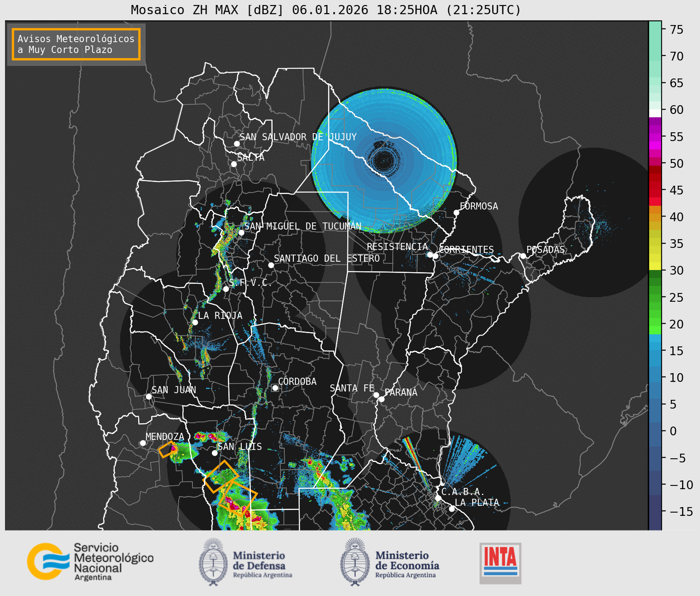Click the SANTIAGO DEL ESTERO label

pos(327,258)
